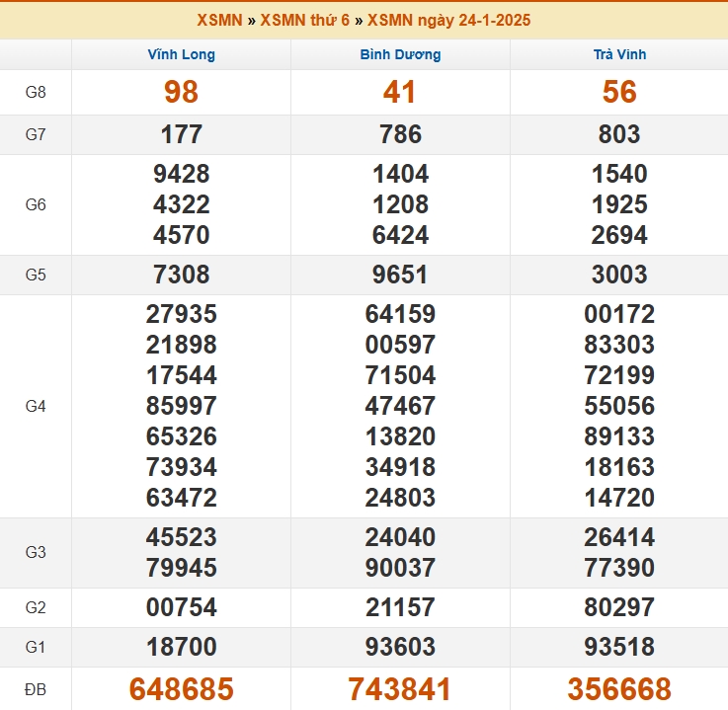The image size is (728, 710).
Task: Click G3 number 26414
Action: pos(619,537)
